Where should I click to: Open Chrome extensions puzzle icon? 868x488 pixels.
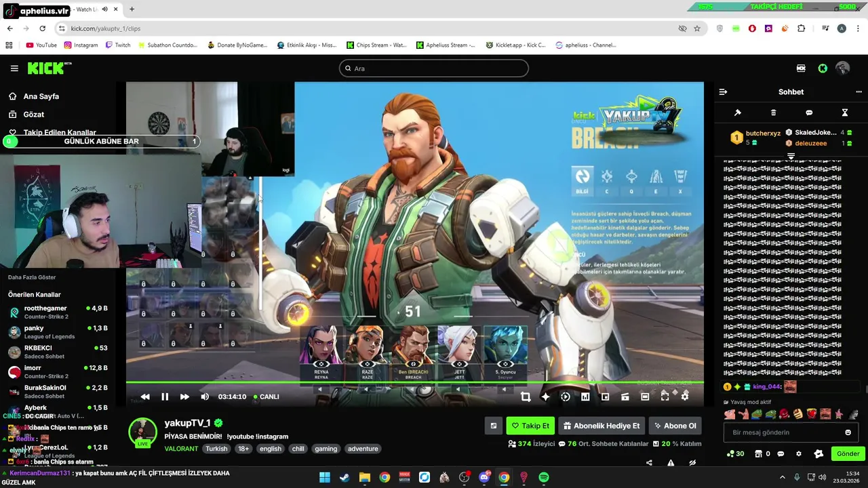point(802,28)
